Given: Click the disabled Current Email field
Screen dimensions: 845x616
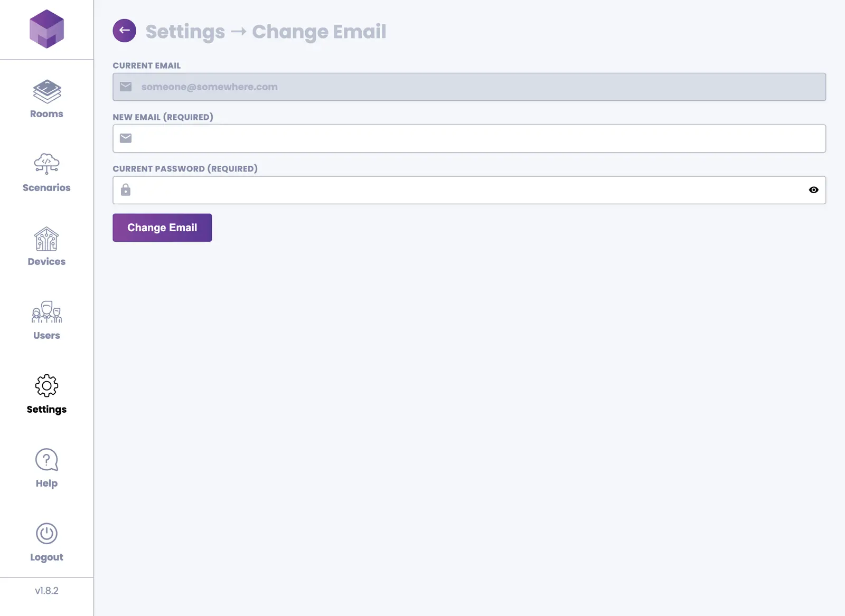Looking at the screenshot, I should tap(475, 87).
